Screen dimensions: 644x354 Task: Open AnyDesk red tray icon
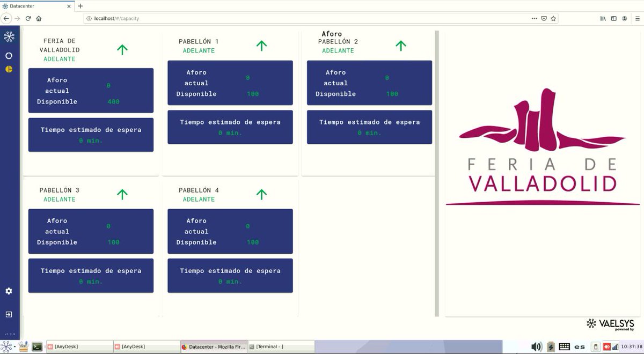(x=607, y=347)
